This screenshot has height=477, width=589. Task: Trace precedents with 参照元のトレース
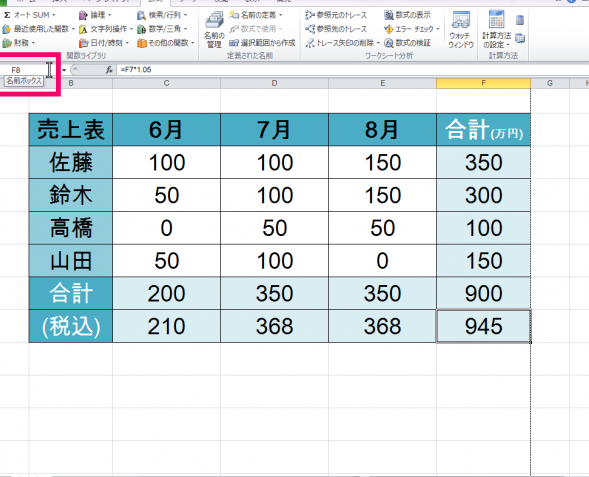point(336,15)
